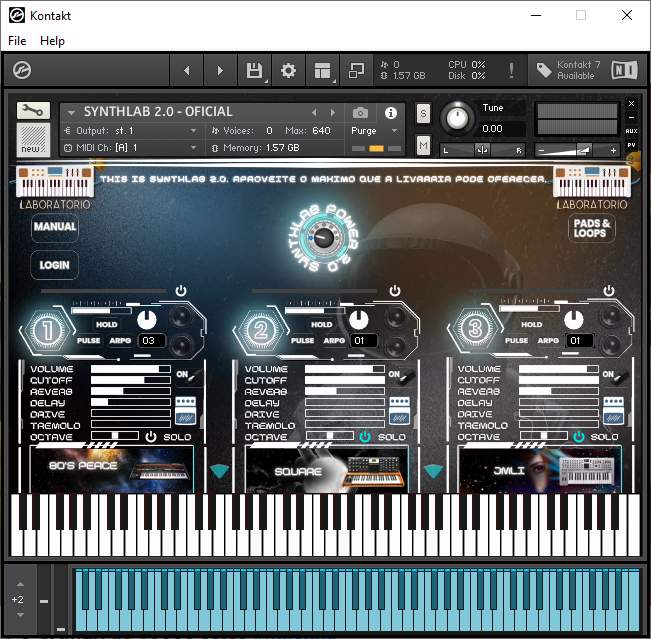
Task: Lower keyboard octave with the down arrow
Action: click(x=20, y=615)
